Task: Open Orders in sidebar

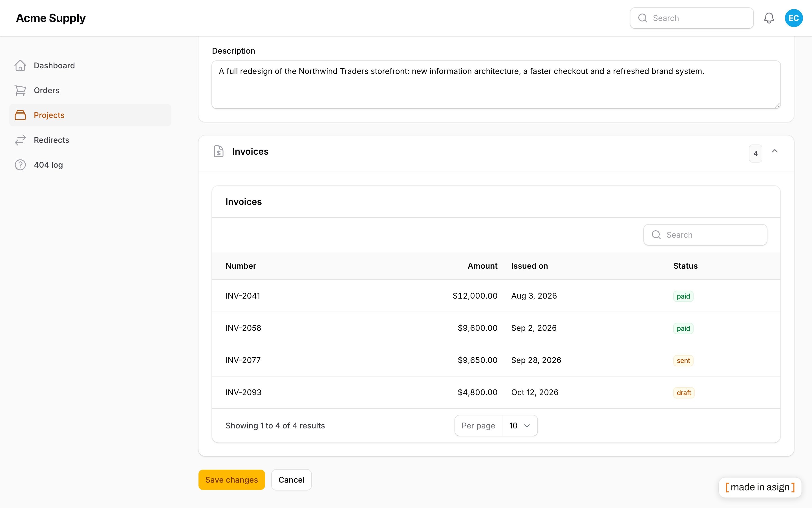Action: [x=90, y=90]
